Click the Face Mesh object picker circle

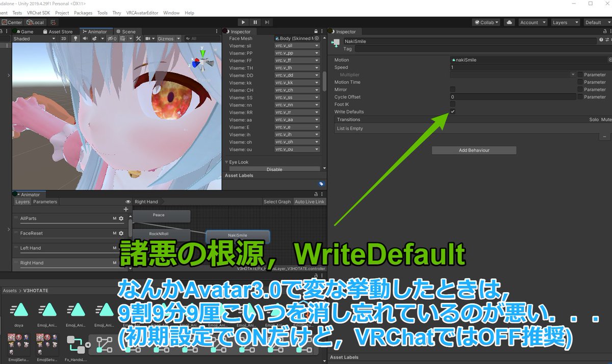317,38
